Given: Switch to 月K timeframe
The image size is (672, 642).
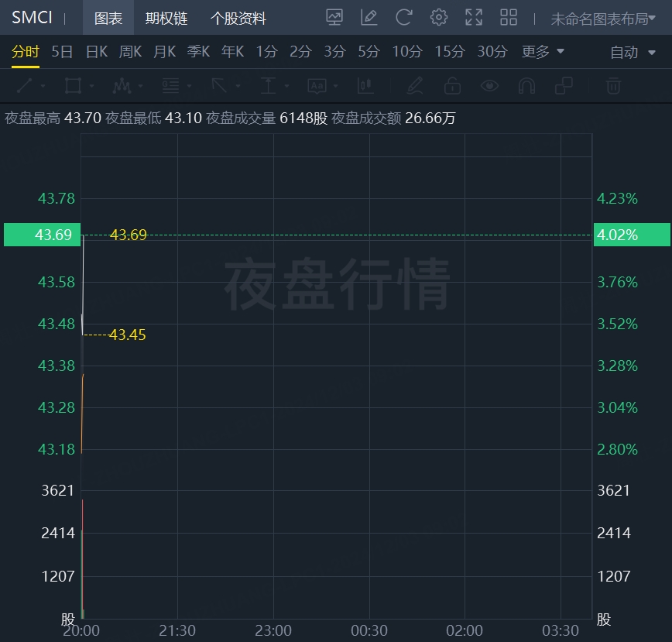Looking at the screenshot, I should (x=165, y=51).
